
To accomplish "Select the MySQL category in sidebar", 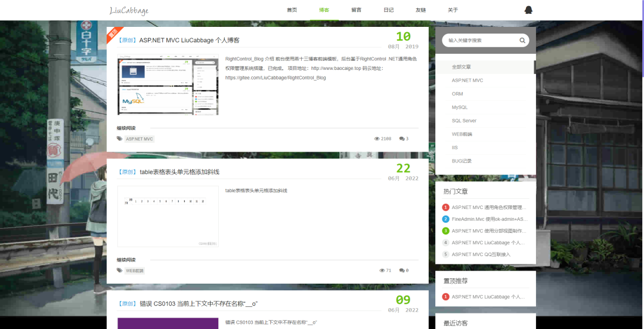I will click(459, 107).
